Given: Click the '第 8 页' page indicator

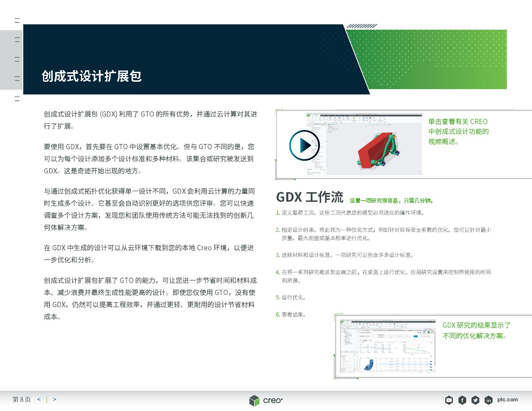Looking at the screenshot, I should coord(22,399).
